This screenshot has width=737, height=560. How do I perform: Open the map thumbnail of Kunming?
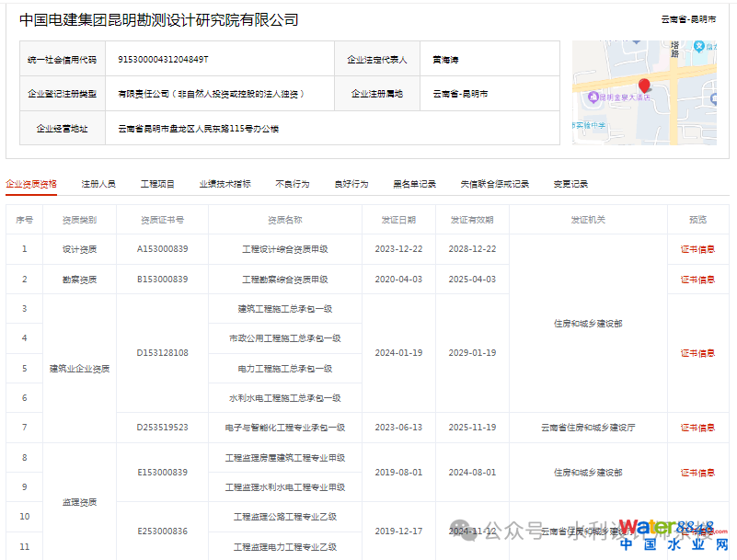643,92
